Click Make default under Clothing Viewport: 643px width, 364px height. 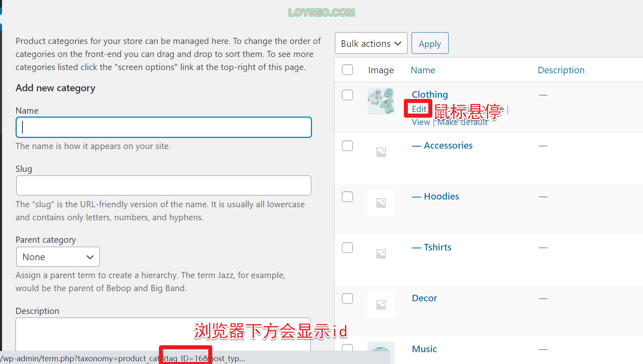click(x=462, y=122)
